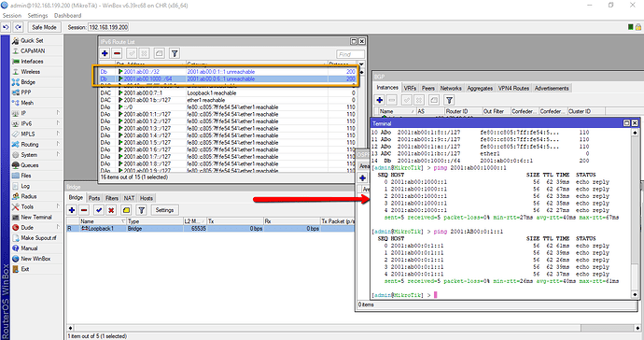Open Settings menu
Image resolution: width=644 pixels, height=340 pixels.
(37, 15)
